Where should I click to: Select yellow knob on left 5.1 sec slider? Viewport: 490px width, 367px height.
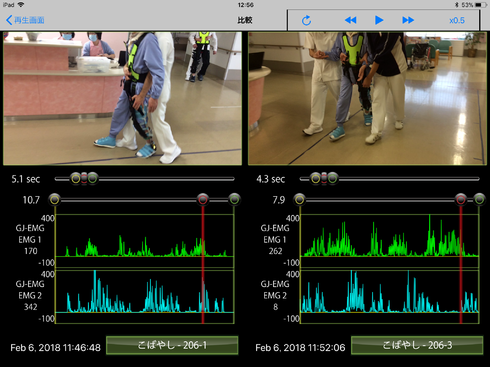[76, 179]
